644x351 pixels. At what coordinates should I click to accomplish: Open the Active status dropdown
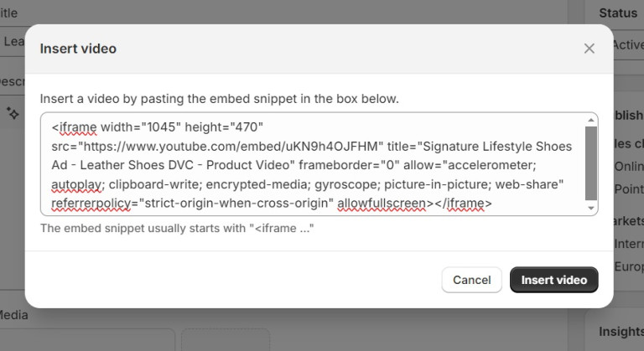(x=628, y=44)
